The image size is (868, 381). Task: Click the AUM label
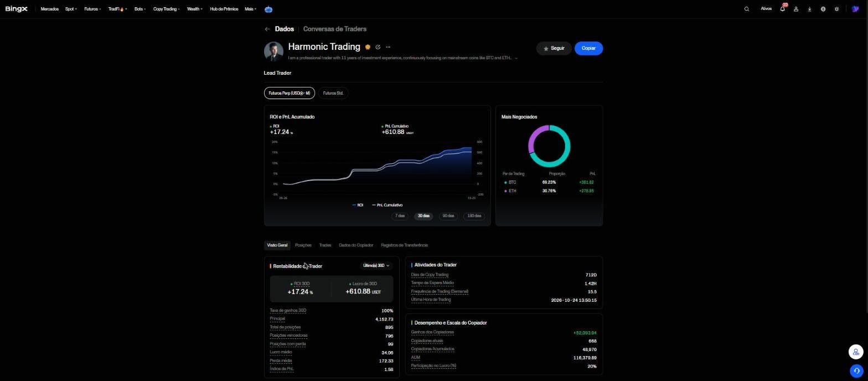(x=415, y=357)
